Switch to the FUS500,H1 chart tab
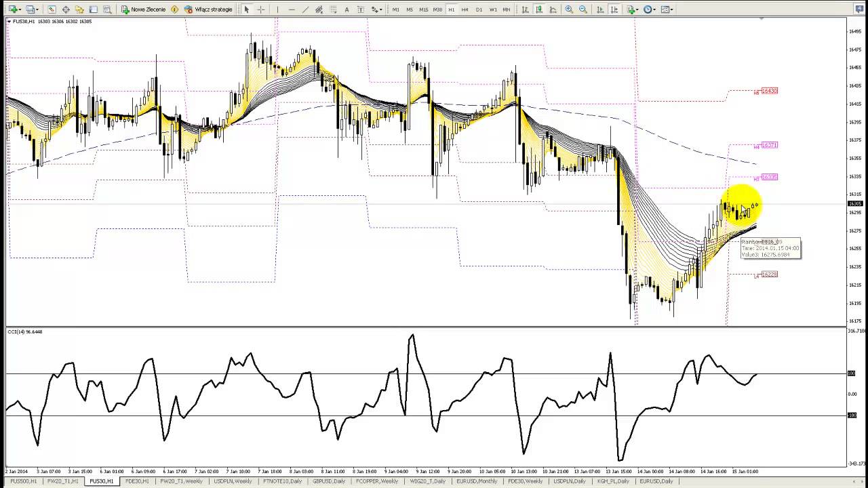Viewport: 868px width, 488px height. click(x=23, y=481)
